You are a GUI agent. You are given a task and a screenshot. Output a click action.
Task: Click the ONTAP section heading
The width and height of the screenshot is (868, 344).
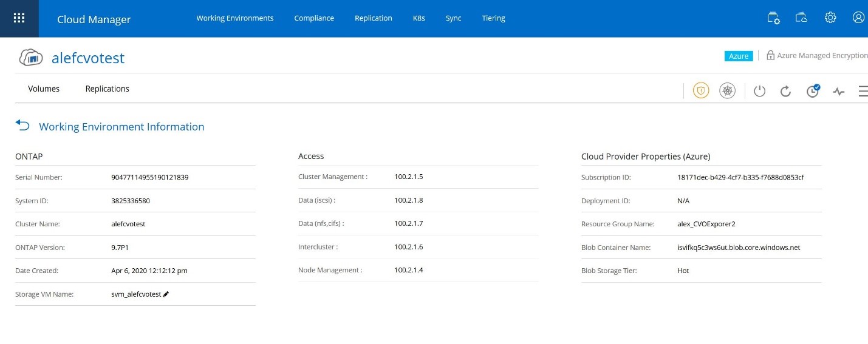coord(29,156)
